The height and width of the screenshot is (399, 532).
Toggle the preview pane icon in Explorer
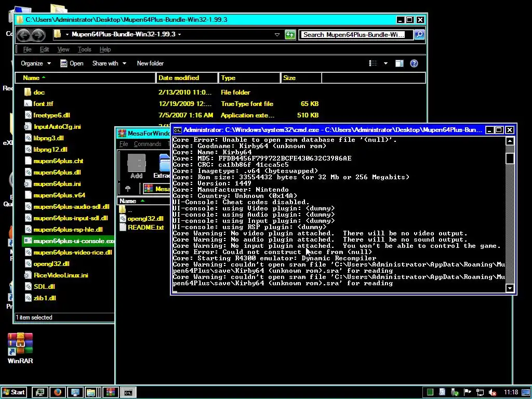(400, 63)
